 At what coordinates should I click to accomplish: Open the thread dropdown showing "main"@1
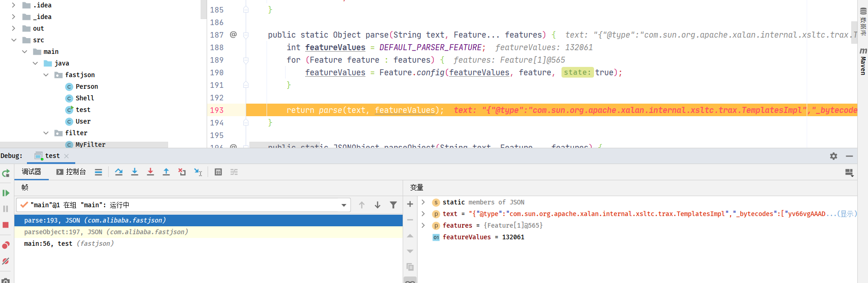click(x=183, y=205)
